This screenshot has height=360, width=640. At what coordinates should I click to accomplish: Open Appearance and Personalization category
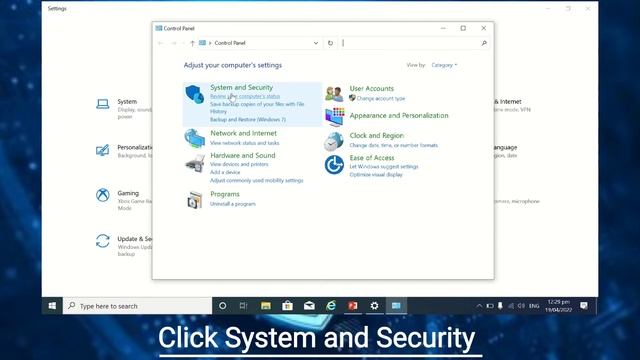coord(399,116)
